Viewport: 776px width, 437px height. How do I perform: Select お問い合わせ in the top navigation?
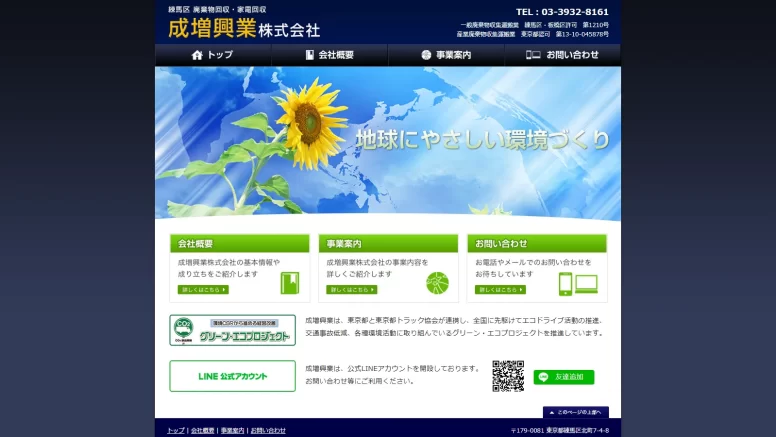coord(563,55)
